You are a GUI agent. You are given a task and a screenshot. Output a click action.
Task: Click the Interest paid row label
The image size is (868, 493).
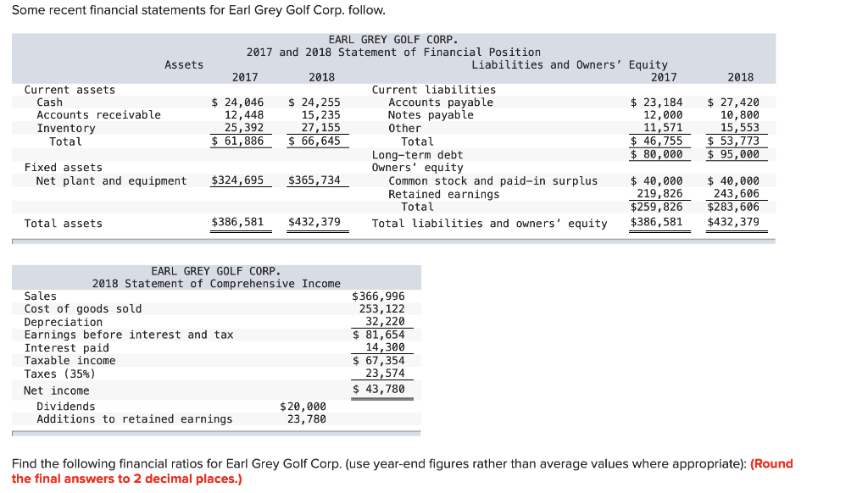click(x=66, y=348)
